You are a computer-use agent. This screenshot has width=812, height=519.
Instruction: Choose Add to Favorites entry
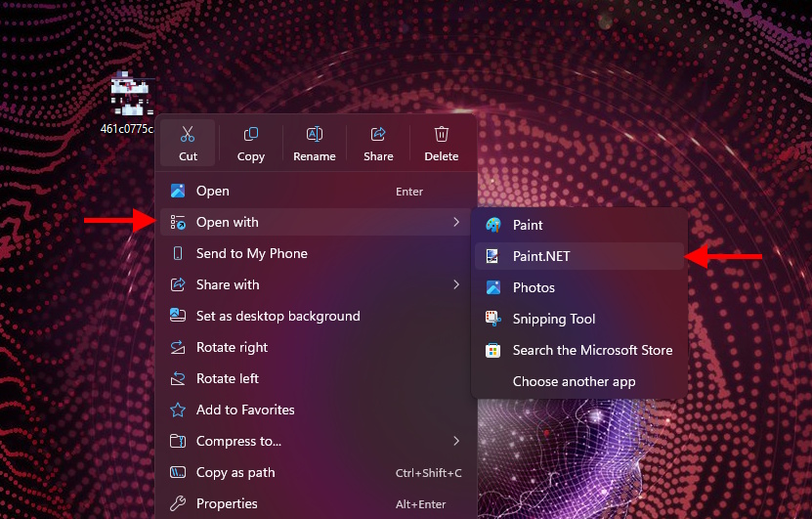[x=316, y=410]
